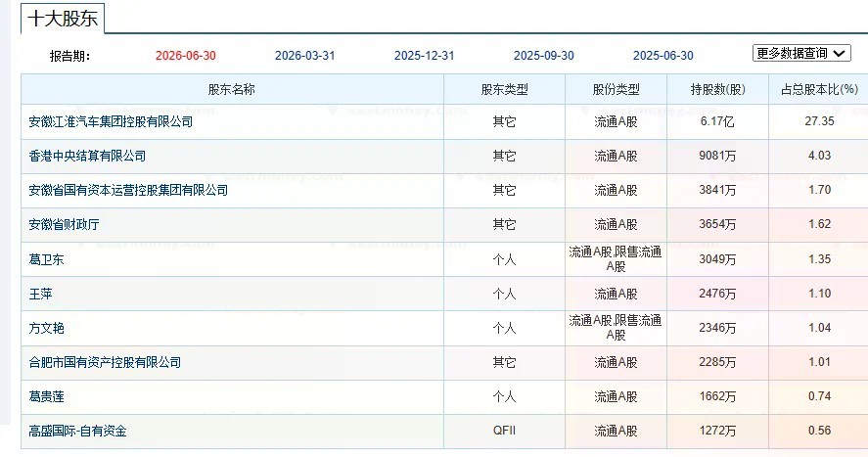This screenshot has width=868, height=457.
Task: Select the 3049万 holdings cell
Action: 717,259
